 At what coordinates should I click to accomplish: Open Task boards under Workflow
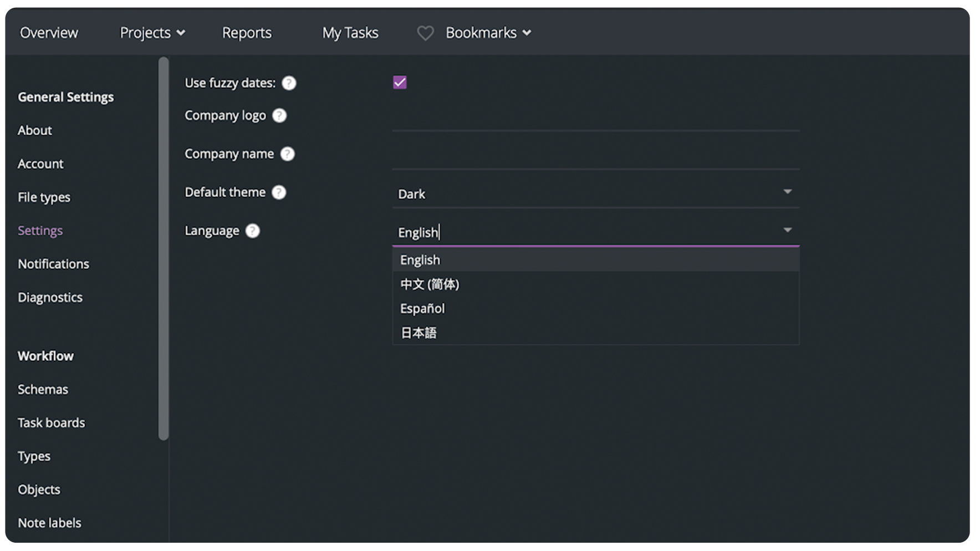point(51,423)
